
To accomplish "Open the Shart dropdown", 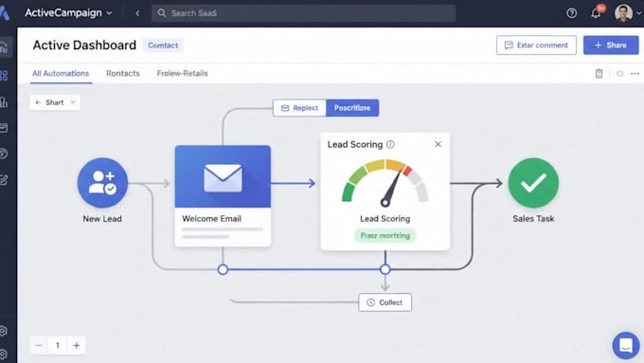I will click(x=55, y=102).
